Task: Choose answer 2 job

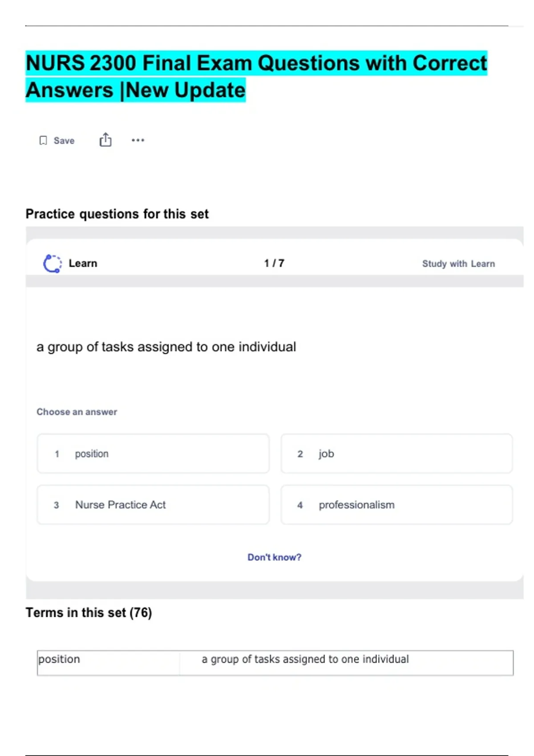Action: click(x=396, y=454)
